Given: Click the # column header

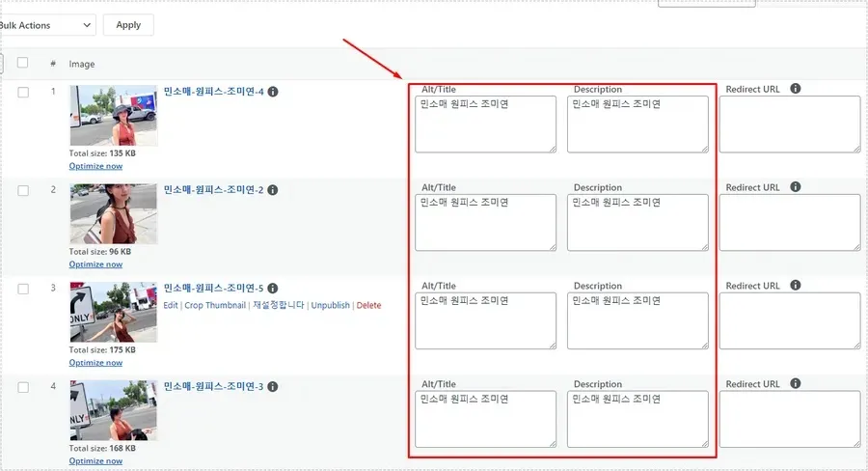Looking at the screenshot, I should coord(53,64).
